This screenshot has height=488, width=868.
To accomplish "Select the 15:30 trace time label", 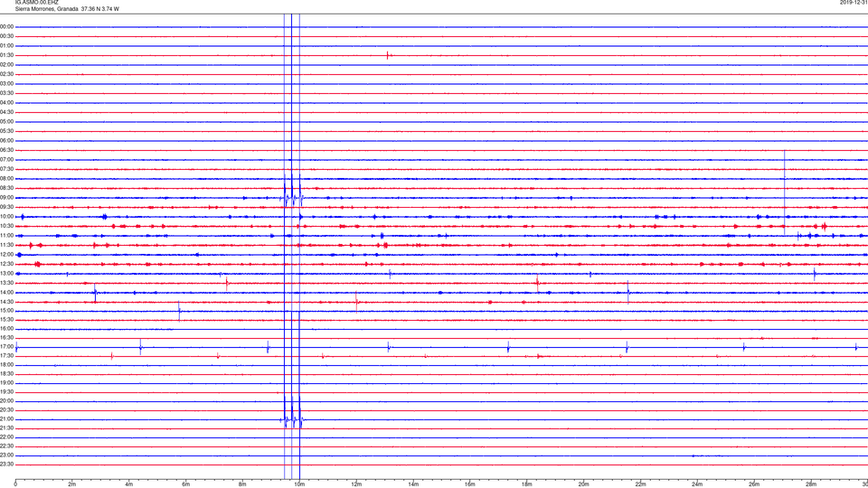I will (x=6, y=319).
